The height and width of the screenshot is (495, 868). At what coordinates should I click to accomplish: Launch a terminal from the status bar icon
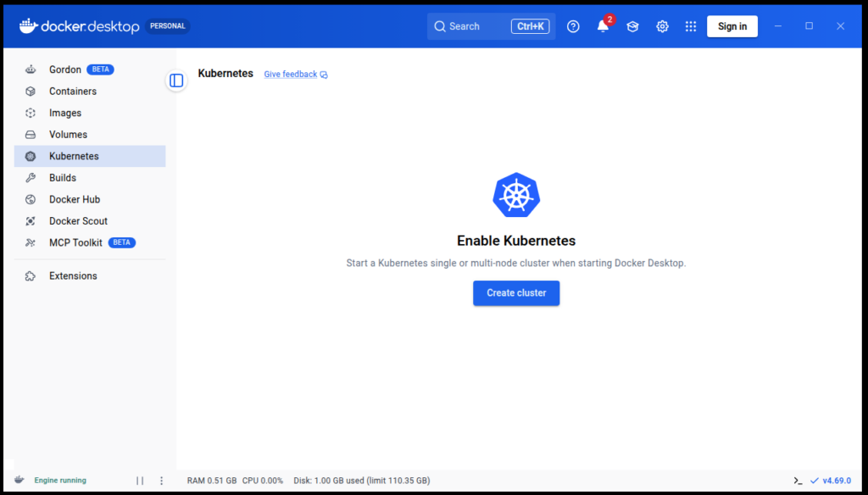point(798,480)
